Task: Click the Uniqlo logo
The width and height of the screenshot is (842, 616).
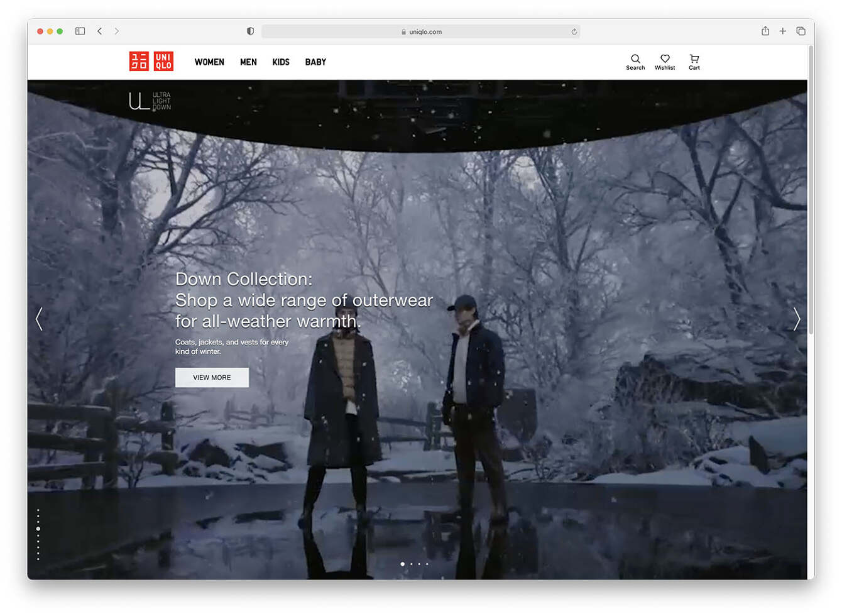Action: click(x=151, y=62)
